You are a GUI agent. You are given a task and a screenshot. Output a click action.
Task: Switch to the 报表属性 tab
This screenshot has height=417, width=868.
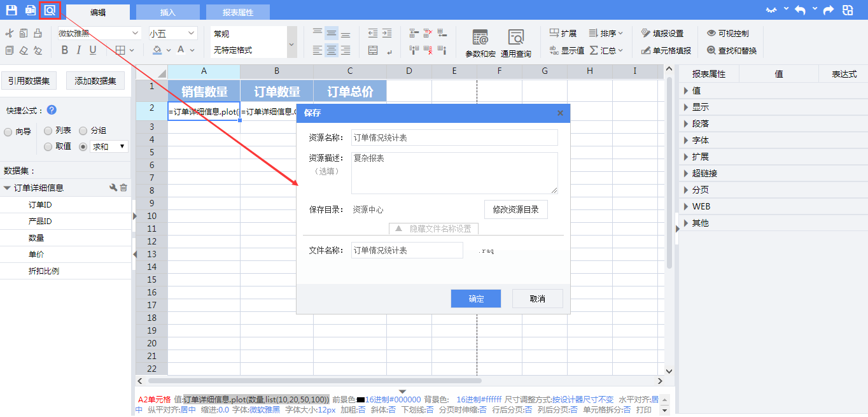(237, 12)
